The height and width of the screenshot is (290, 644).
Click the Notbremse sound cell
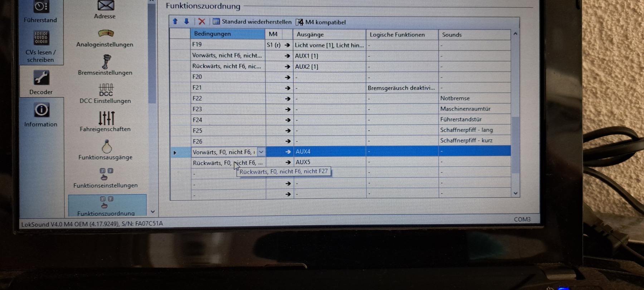coord(475,98)
